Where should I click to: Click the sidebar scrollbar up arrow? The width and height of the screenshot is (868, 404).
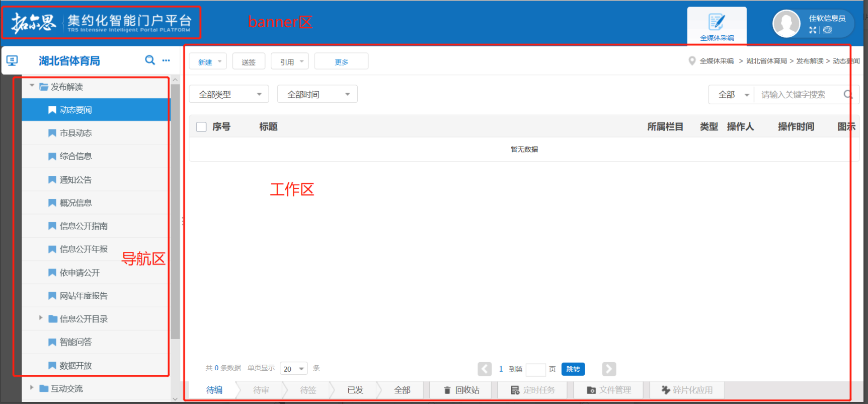[175, 80]
